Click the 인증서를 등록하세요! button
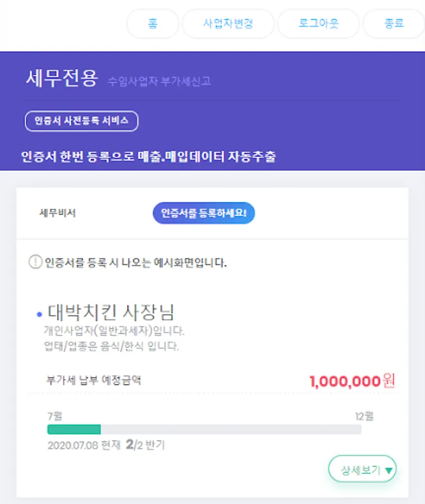 [x=204, y=213]
